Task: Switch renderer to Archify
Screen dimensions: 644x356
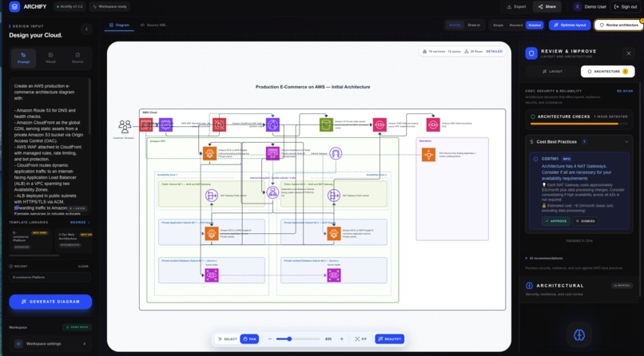Action: [455, 25]
